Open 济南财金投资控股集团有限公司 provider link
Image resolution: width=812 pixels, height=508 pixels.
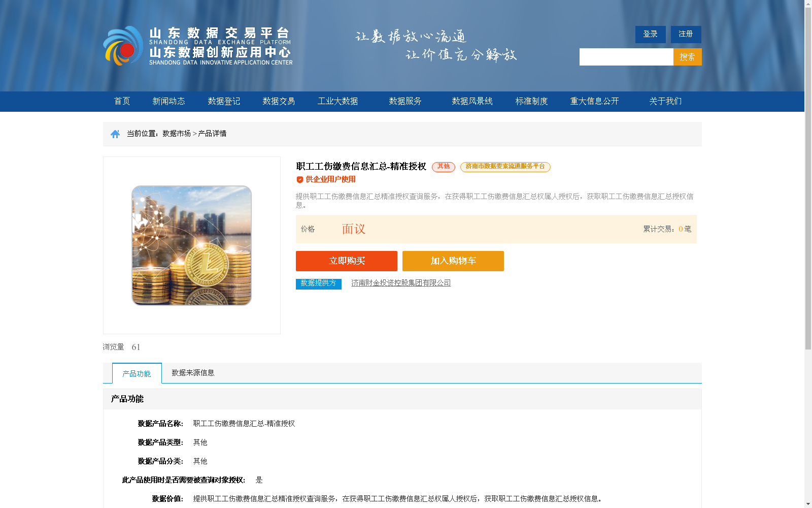pos(401,283)
